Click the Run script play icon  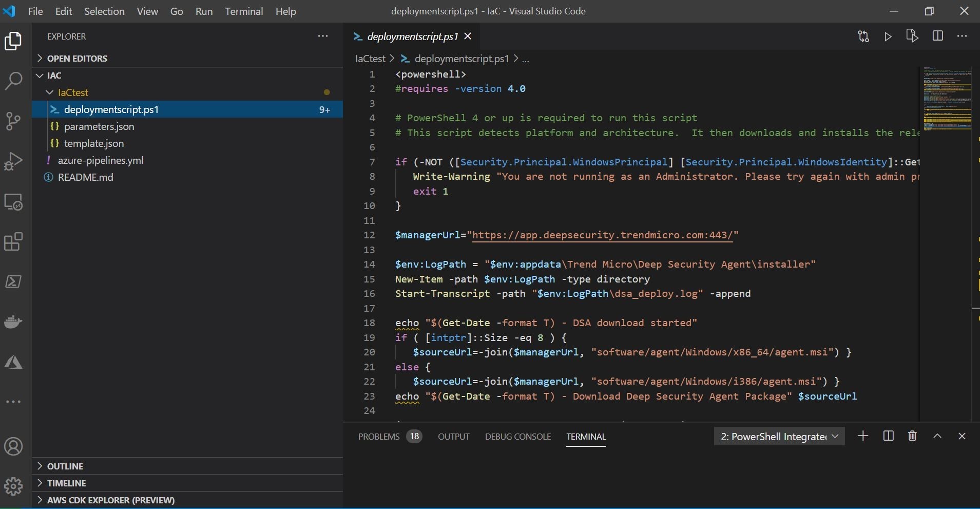click(888, 36)
